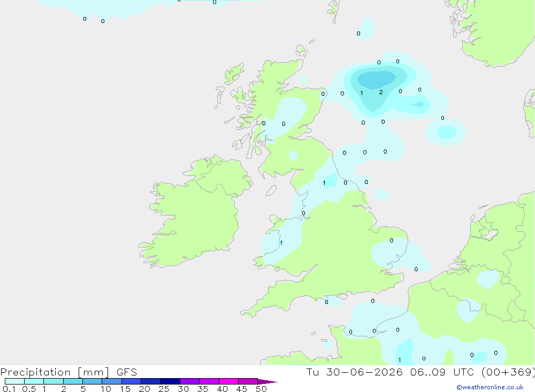Click the '1' value left of the '2' on the map
Image resolution: width=535 pixels, height=392 pixels.
[361, 93]
